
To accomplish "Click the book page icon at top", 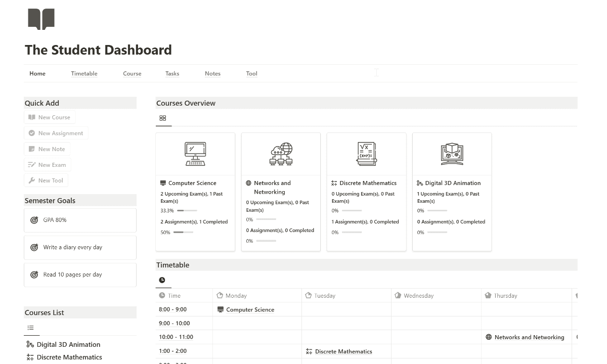I will point(41,19).
